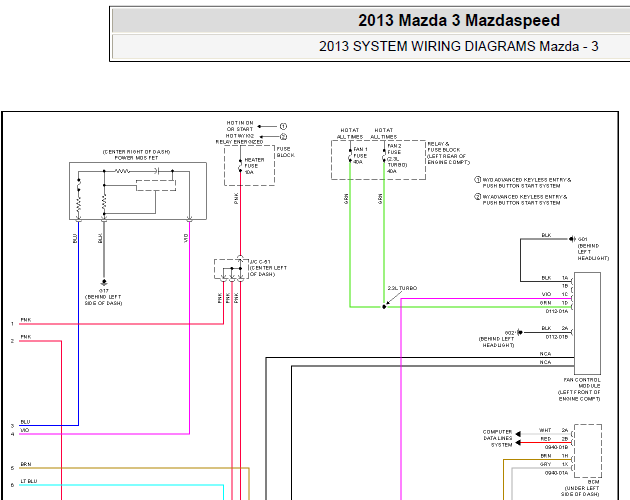Select the 'FAN 2 FUSE (2.3L TURBO)' label
Image resolution: width=630 pixels, height=500 pixels.
[x=397, y=156]
